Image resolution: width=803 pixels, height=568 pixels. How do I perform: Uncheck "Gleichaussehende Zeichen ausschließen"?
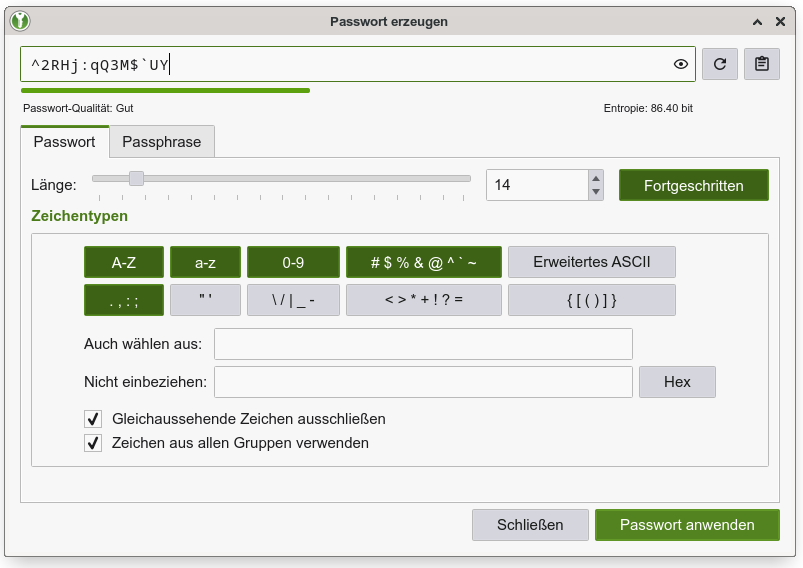[x=94, y=419]
